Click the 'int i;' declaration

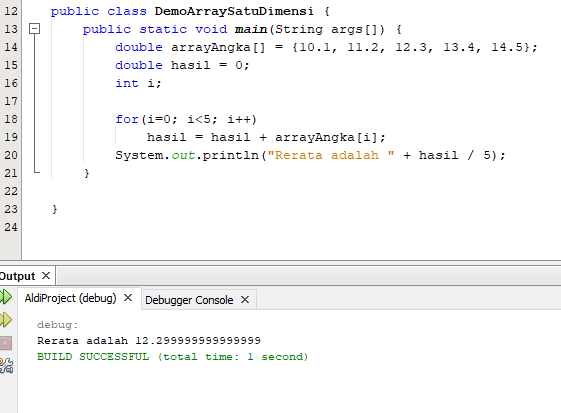[138, 83]
